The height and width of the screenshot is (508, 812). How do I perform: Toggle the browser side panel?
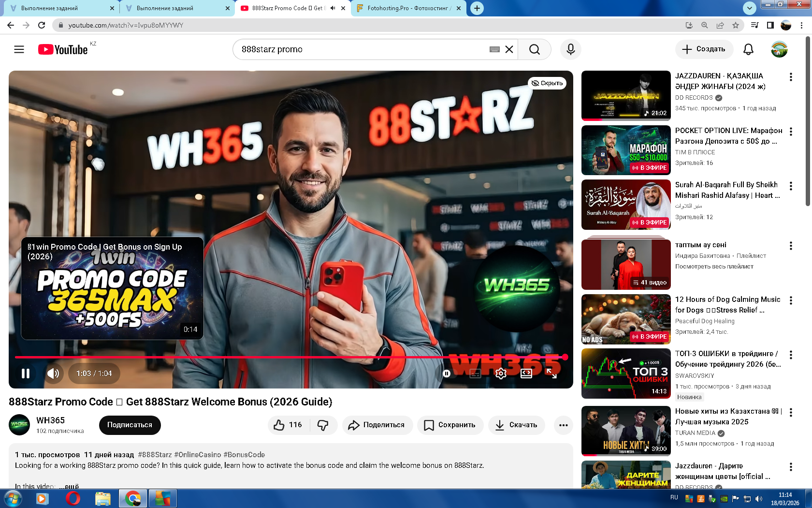click(x=770, y=25)
